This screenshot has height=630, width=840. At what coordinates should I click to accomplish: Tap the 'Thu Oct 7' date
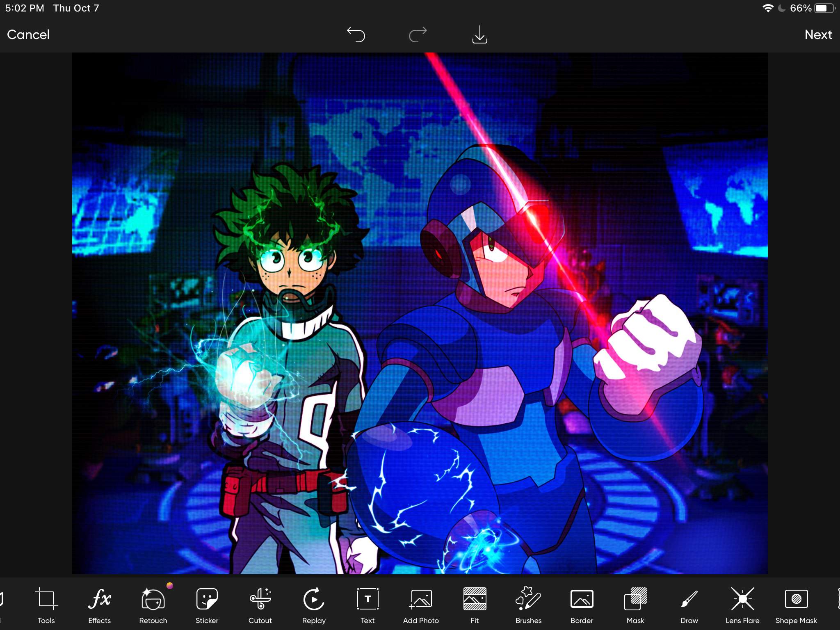[76, 8]
